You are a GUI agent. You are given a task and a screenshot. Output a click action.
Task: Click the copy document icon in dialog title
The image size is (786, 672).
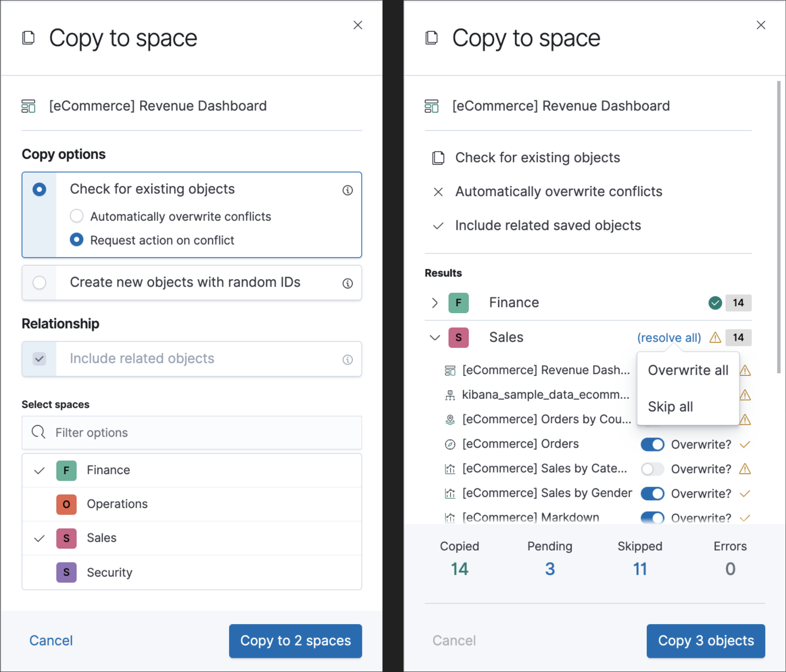(28, 37)
